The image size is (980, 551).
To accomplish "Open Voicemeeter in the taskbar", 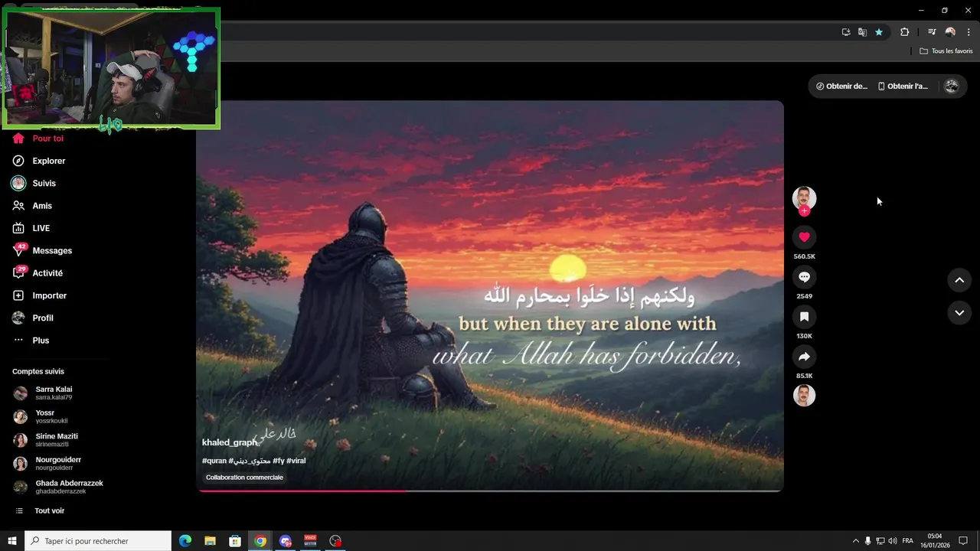I will [311, 541].
